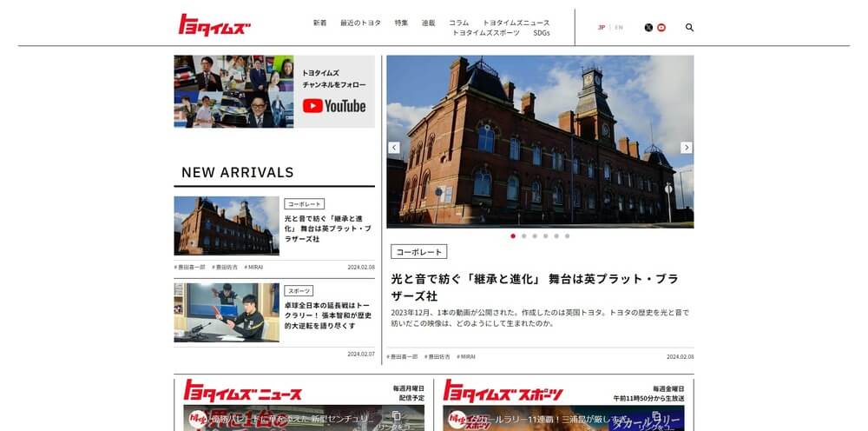Click the NEW ARRIVALS heading
The height and width of the screenshot is (431, 868).
tap(238, 172)
